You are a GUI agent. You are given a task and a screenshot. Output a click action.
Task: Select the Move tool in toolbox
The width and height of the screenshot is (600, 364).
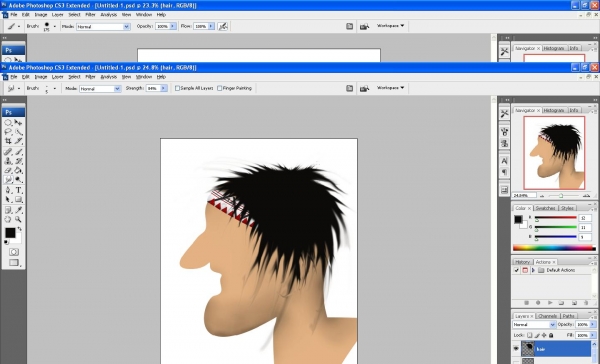coord(18,123)
